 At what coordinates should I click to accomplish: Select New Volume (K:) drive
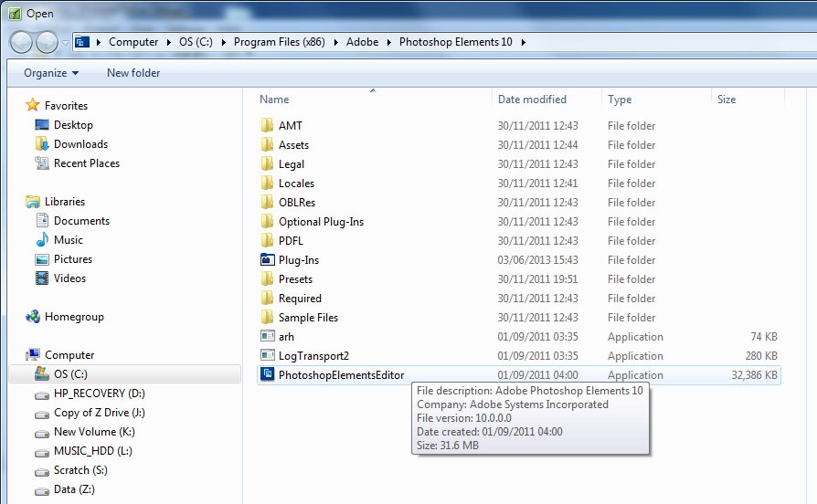click(x=94, y=432)
